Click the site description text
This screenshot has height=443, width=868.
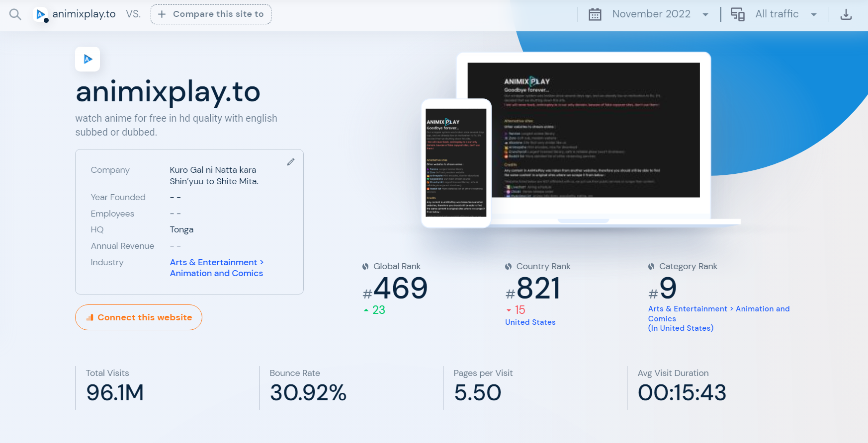(x=176, y=125)
